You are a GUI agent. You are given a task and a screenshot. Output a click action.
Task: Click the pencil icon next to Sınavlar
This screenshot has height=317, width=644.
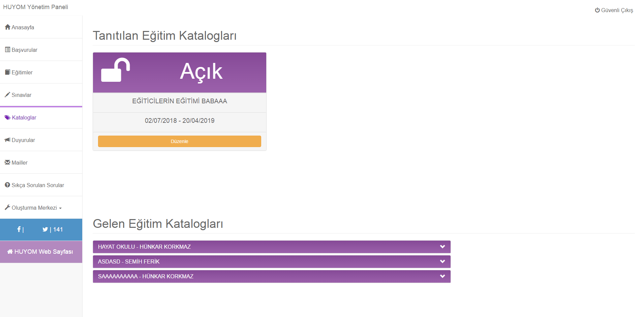coord(7,95)
